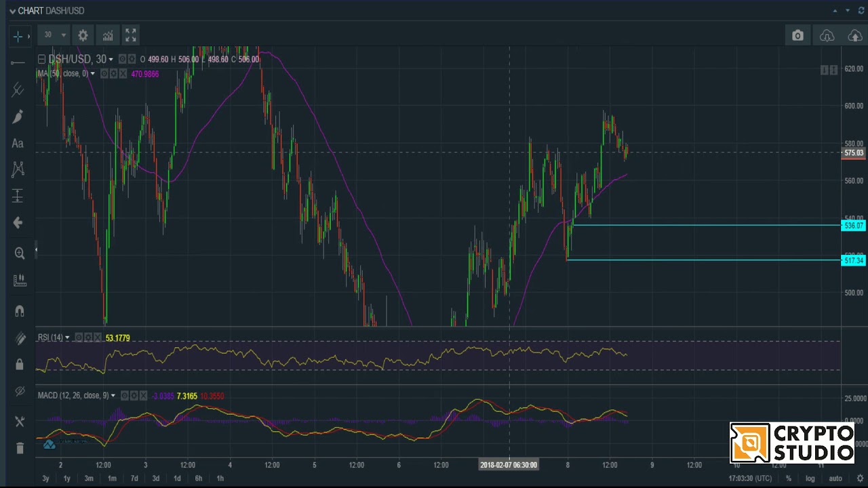
Task: Load chart layout from cloud
Action: pyautogui.click(x=827, y=35)
